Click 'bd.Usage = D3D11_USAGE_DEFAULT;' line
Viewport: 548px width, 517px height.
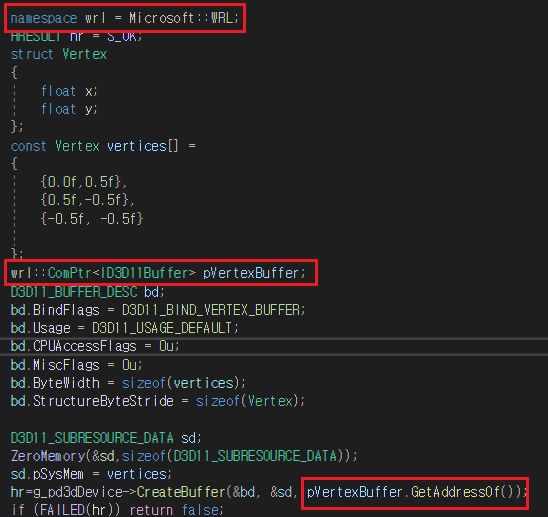pyautogui.click(x=124, y=328)
